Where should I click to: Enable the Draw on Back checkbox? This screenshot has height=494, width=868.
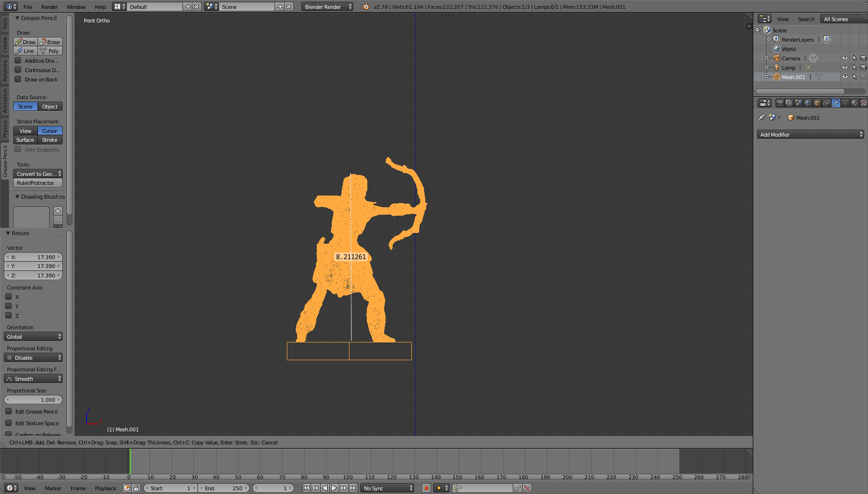tap(18, 79)
